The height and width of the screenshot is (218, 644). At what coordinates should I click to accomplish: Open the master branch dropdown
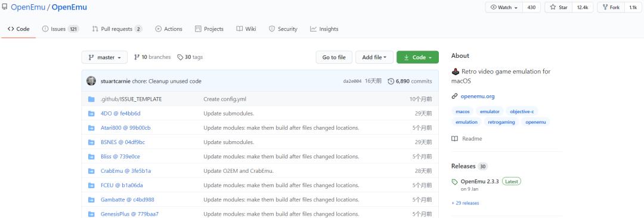coord(104,57)
